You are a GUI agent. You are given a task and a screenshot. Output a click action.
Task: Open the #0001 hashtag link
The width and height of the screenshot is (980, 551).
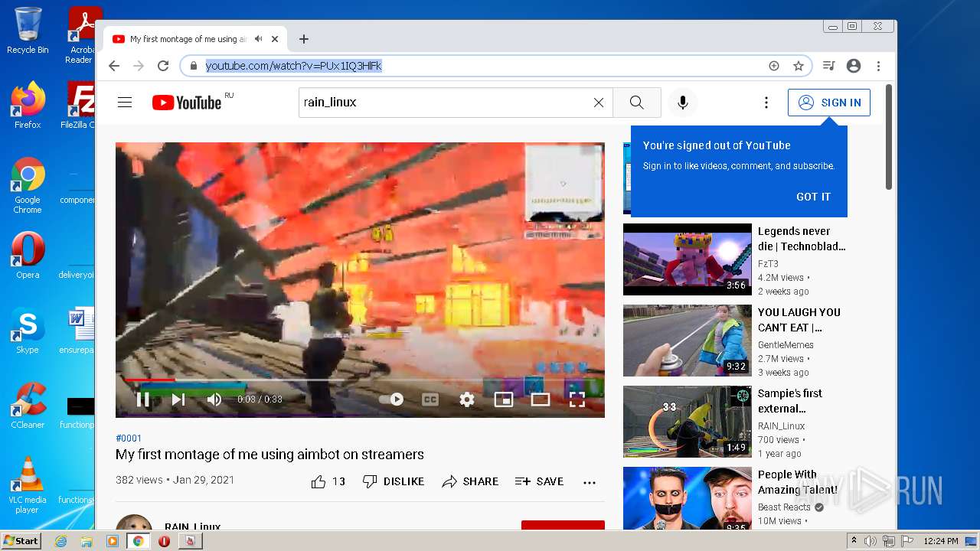coord(129,438)
